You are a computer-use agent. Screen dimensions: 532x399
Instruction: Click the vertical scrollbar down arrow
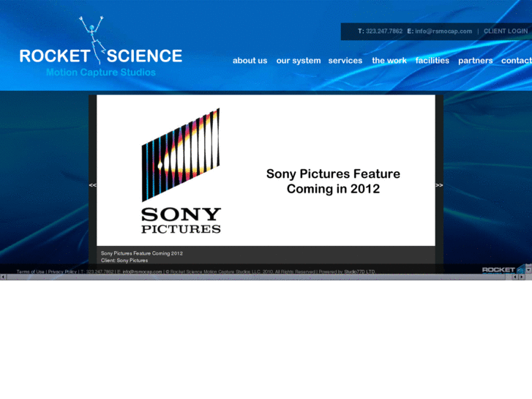pyautogui.click(x=528, y=270)
